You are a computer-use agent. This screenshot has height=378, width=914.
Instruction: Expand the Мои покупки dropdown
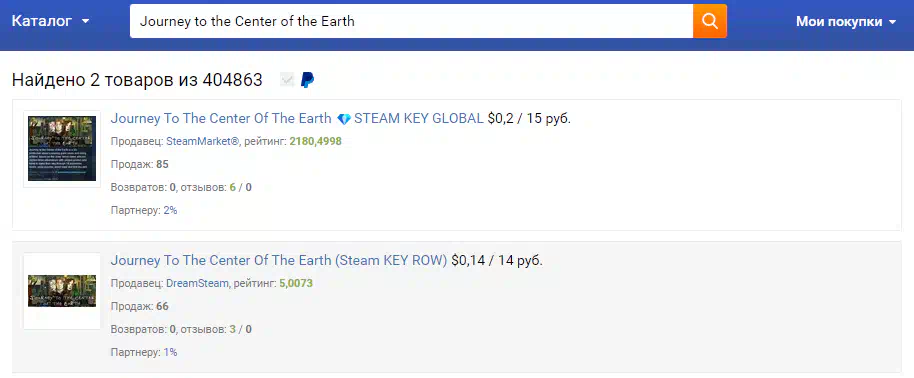(x=846, y=22)
